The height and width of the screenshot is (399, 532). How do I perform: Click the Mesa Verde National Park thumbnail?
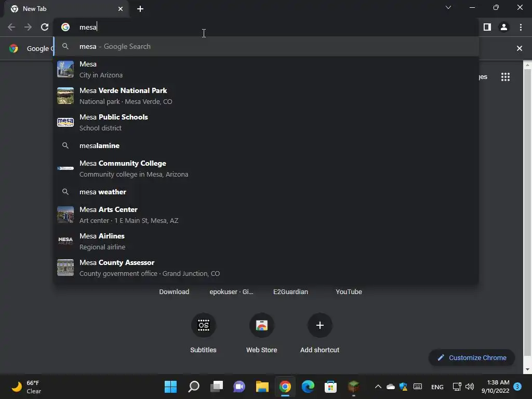[65, 96]
